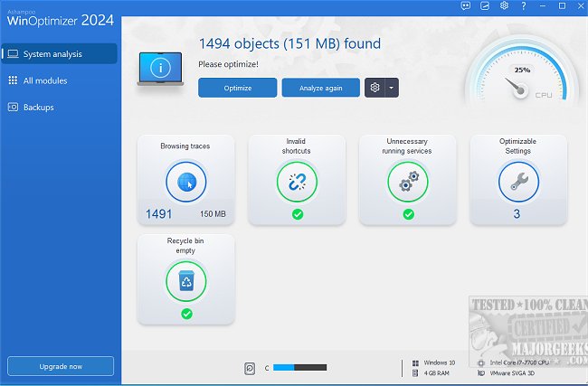The height and width of the screenshot is (386, 588).
Task: Click the CPU chip icon in status bar
Action: pyautogui.click(x=481, y=362)
